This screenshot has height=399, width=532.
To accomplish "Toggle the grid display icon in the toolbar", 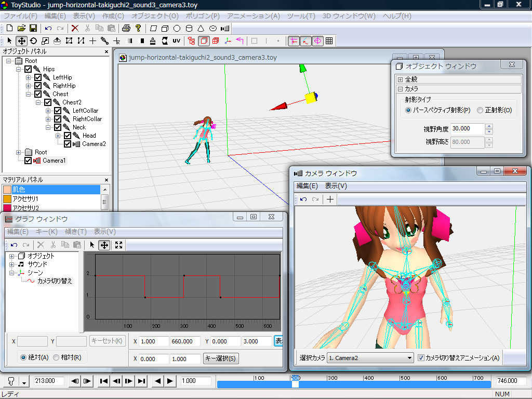I will point(329,41).
